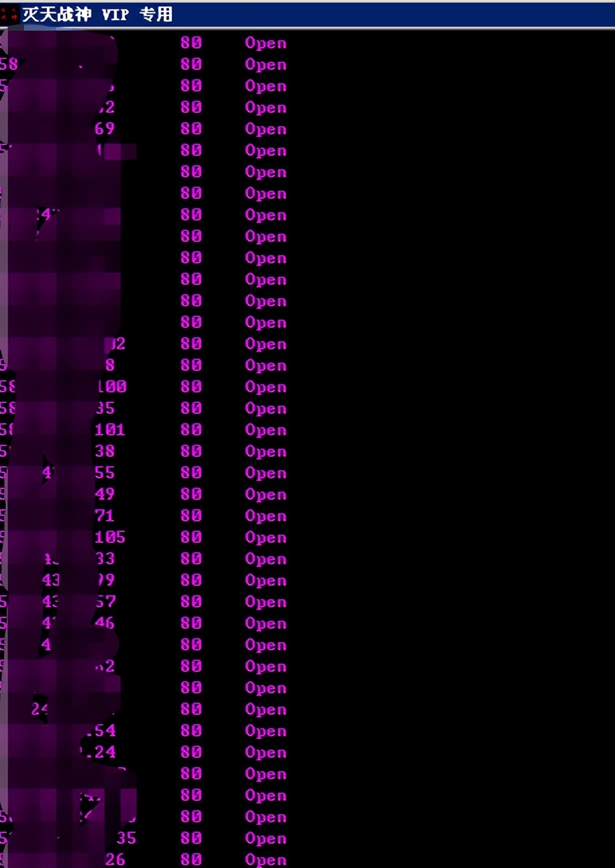The width and height of the screenshot is (615, 868).
Task: Click port '80' in the row ending 101
Action: coord(191,430)
